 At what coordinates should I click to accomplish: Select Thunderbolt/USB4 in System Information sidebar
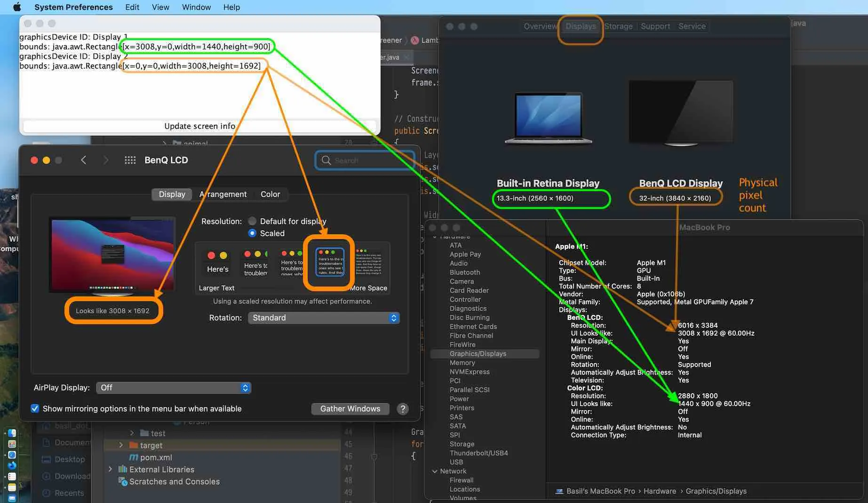coord(479,453)
